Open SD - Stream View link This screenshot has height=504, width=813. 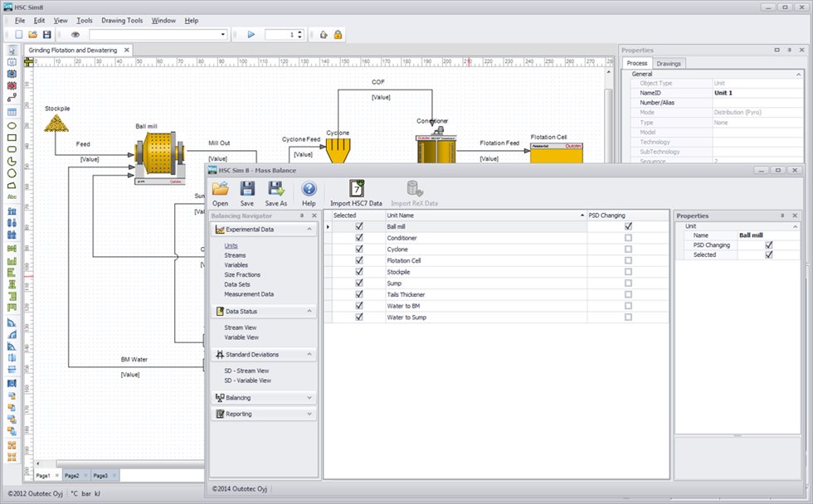[x=246, y=371]
